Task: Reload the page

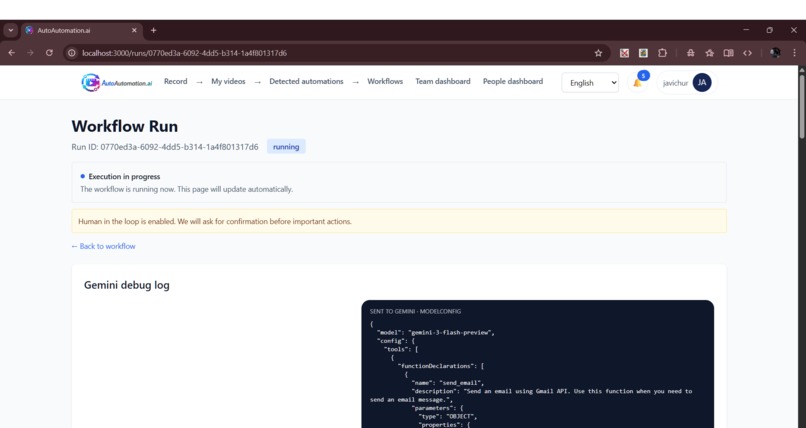Action: tap(49, 53)
